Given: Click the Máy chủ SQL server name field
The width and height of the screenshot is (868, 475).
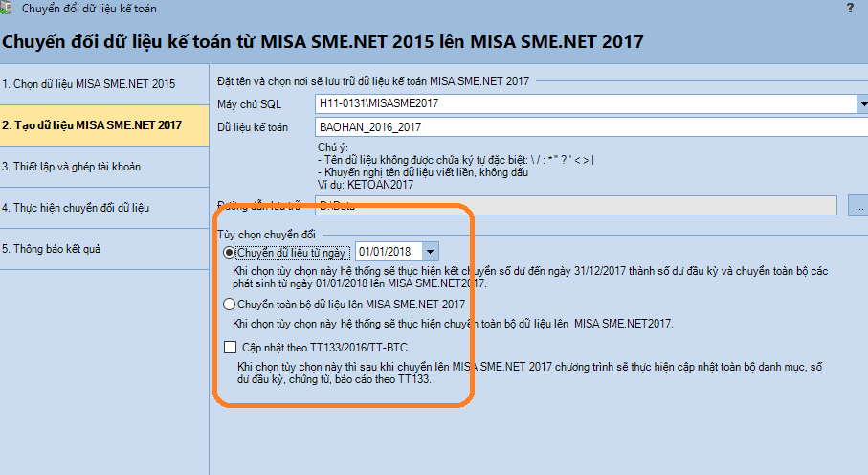Looking at the screenshot, I should tap(586, 103).
